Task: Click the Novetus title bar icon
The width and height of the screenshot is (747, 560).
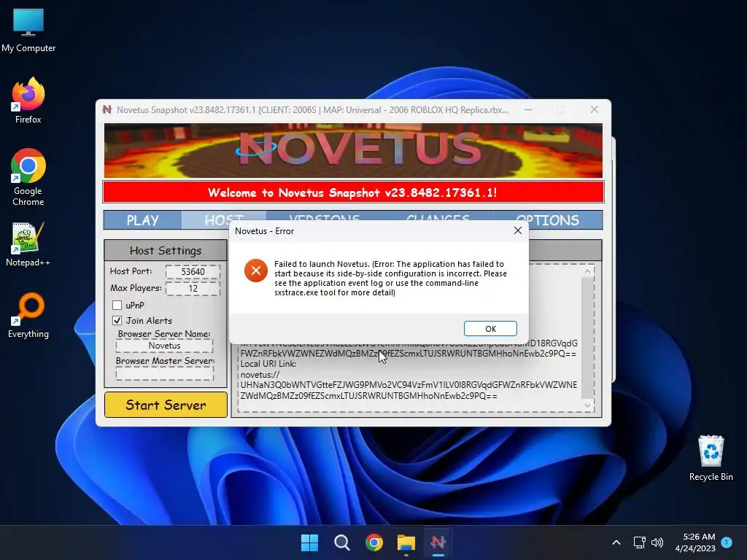Action: (x=107, y=109)
